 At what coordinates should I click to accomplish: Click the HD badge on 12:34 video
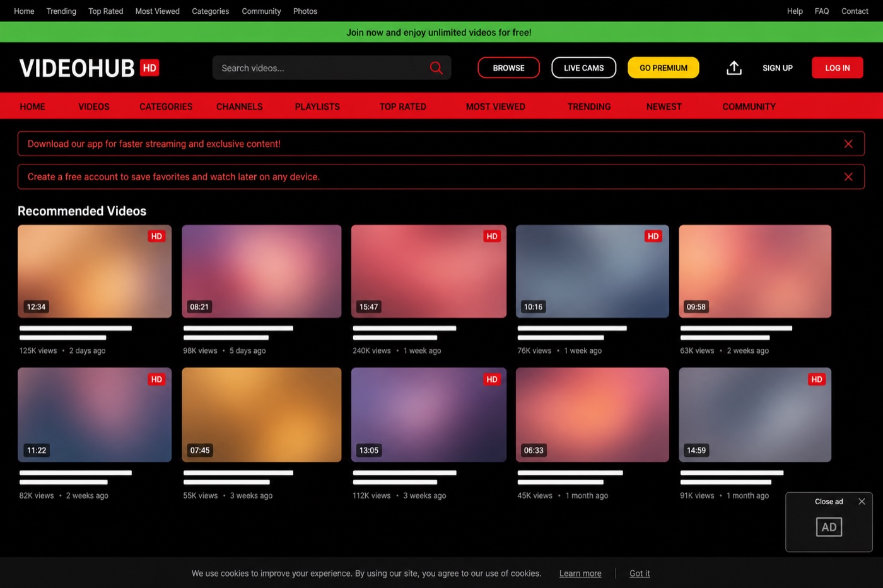[156, 236]
